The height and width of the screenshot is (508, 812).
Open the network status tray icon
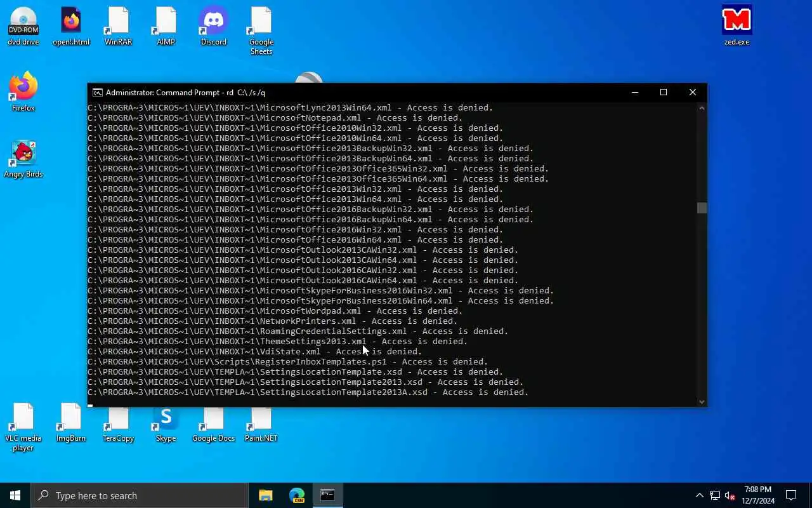715,496
